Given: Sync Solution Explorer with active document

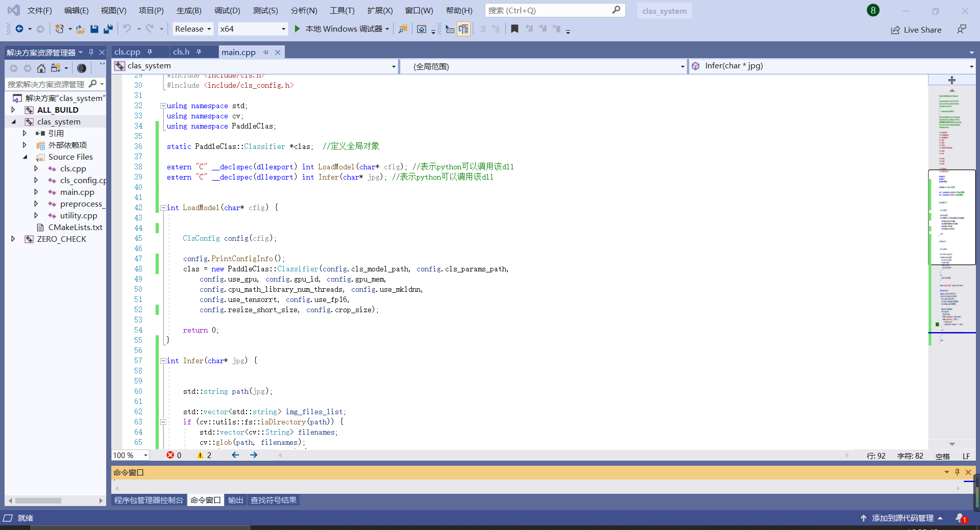Looking at the screenshot, I should click(x=55, y=68).
